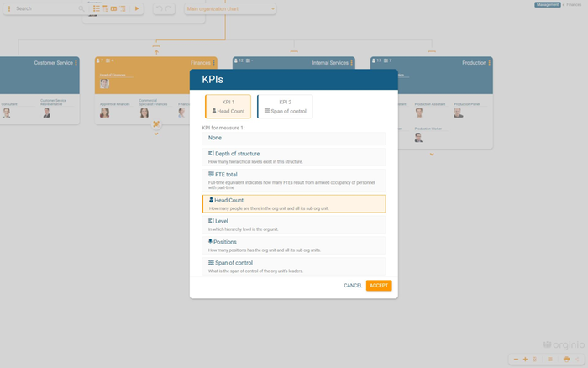Click the fit-to-screen icon
The image size is (588, 368).
coord(535,360)
